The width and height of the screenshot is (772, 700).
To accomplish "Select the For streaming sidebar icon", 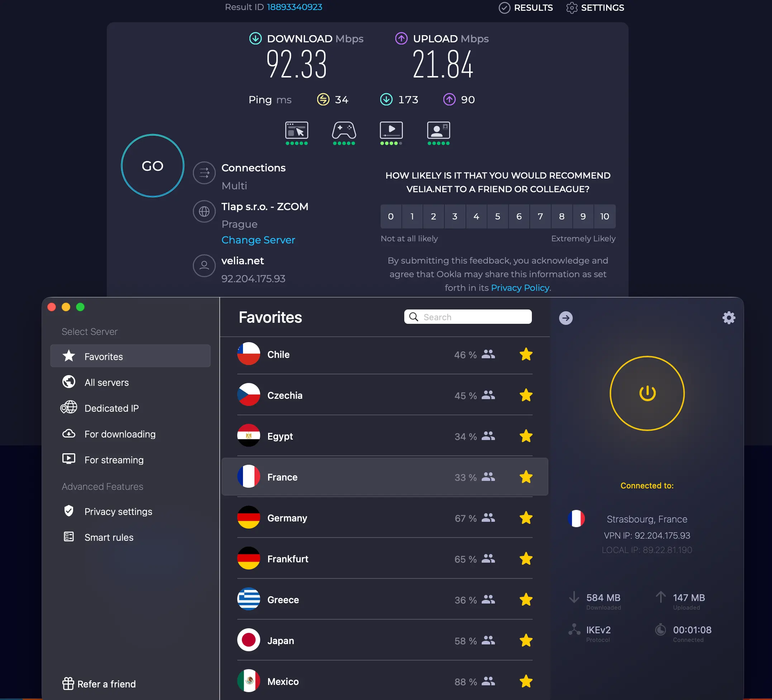I will click(69, 459).
